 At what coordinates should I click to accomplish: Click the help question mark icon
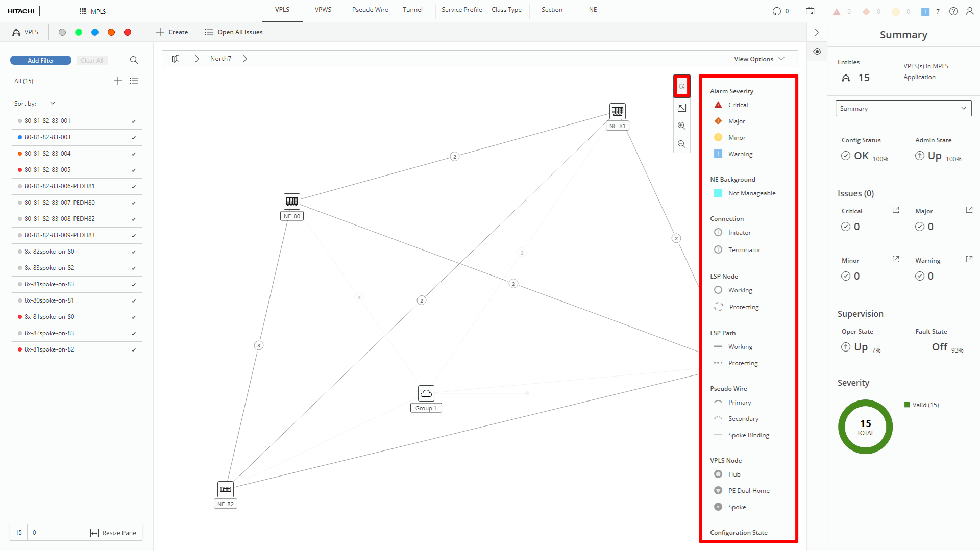pos(953,11)
